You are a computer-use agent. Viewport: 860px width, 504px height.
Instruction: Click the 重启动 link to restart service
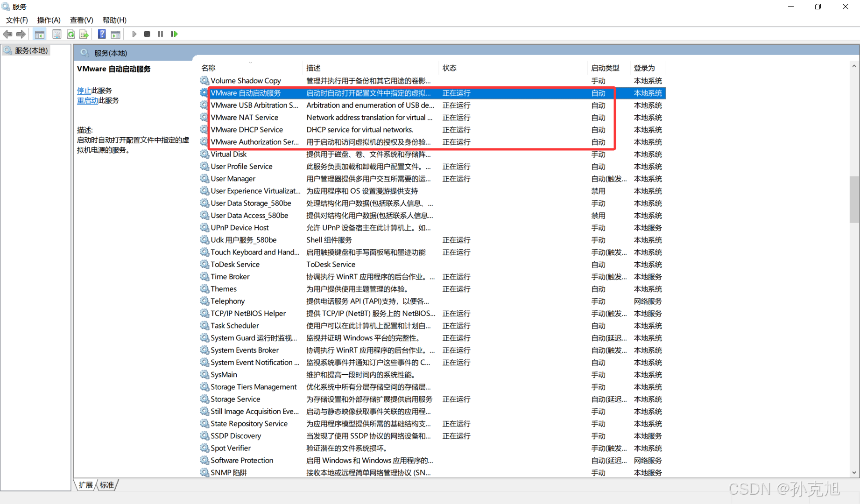click(x=88, y=100)
